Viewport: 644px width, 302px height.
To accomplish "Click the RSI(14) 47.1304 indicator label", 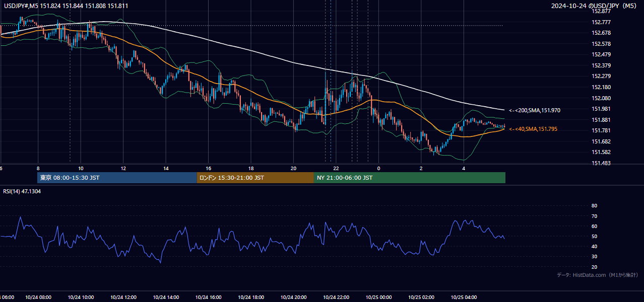I will (22, 191).
